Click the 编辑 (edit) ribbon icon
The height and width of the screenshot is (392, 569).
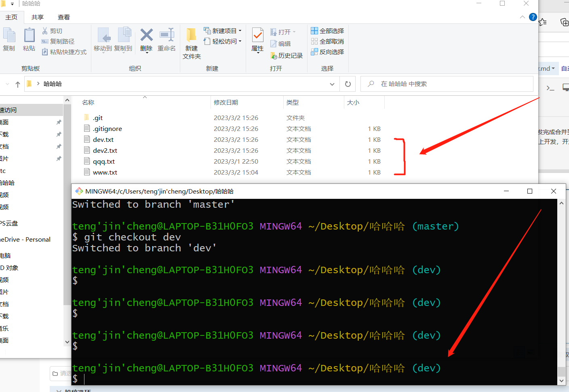pos(274,44)
